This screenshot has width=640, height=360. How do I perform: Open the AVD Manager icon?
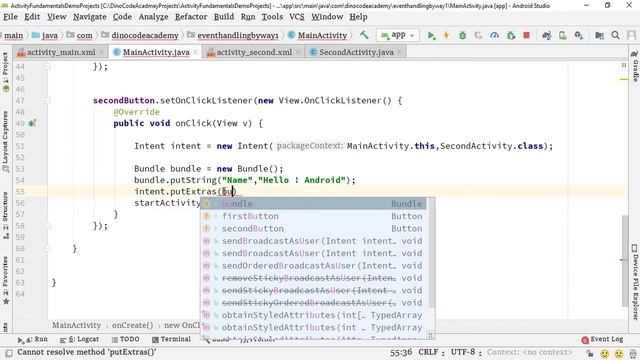coord(563,36)
